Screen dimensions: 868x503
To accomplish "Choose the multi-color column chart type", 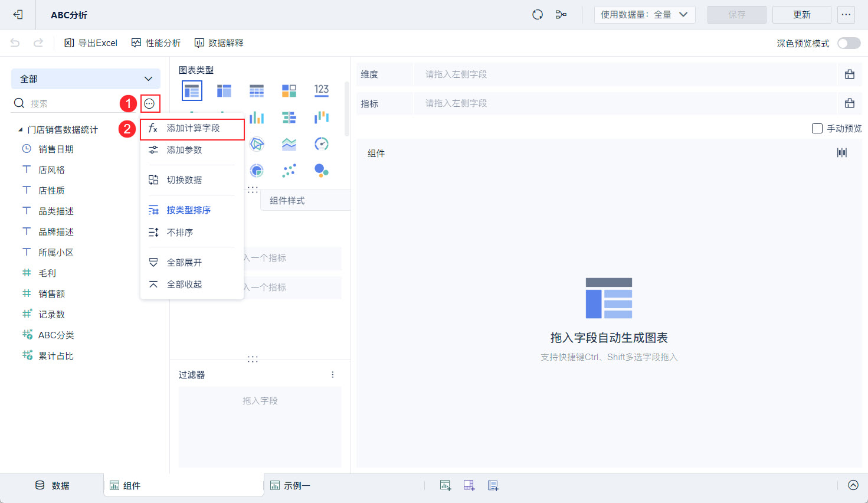I will coord(257,117).
